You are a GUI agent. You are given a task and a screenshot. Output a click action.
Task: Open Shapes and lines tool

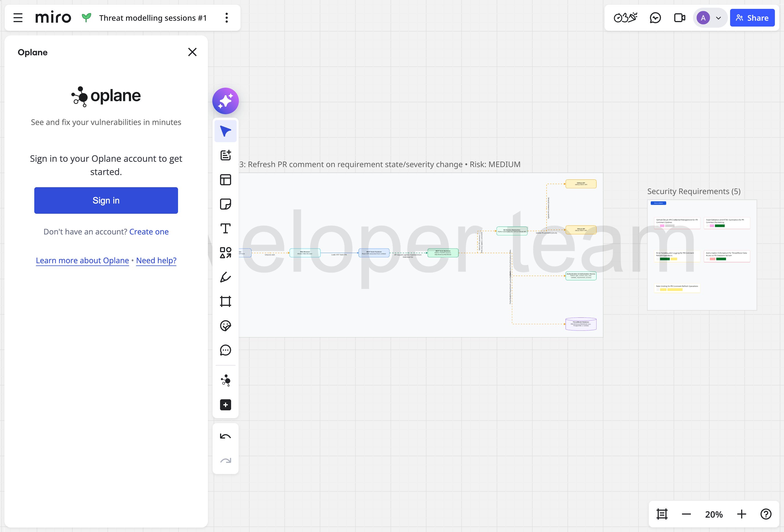[x=225, y=253]
